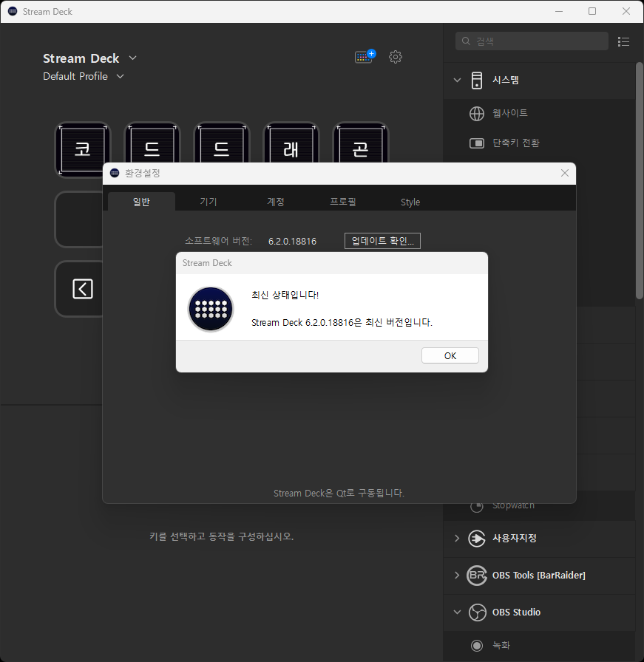Image resolution: width=644 pixels, height=662 pixels.
Task: Expand the OBS Tools [BarRaider] category
Action: 457,575
